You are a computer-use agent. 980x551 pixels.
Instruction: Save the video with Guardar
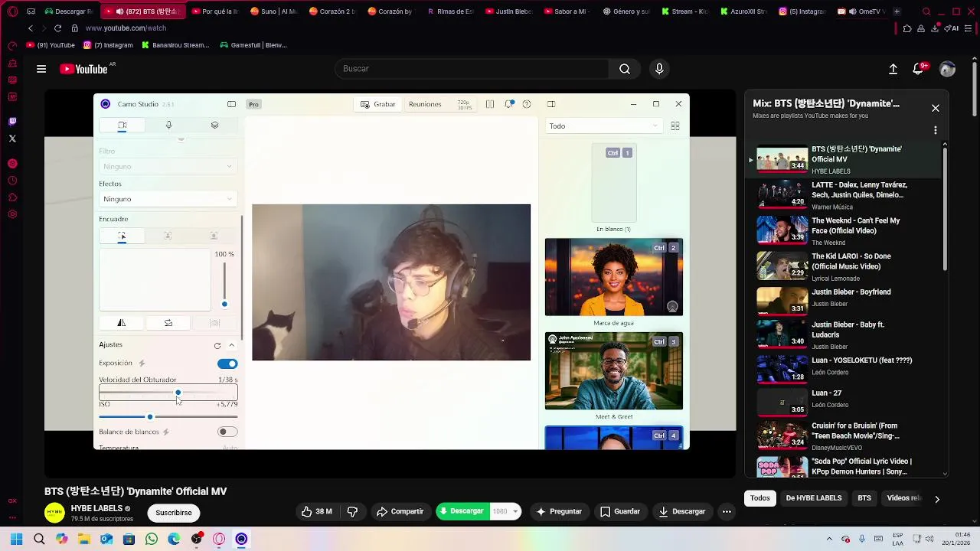tap(620, 511)
